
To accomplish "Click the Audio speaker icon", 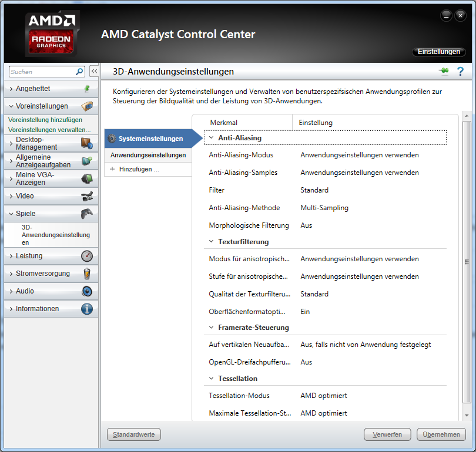I will coord(87,291).
